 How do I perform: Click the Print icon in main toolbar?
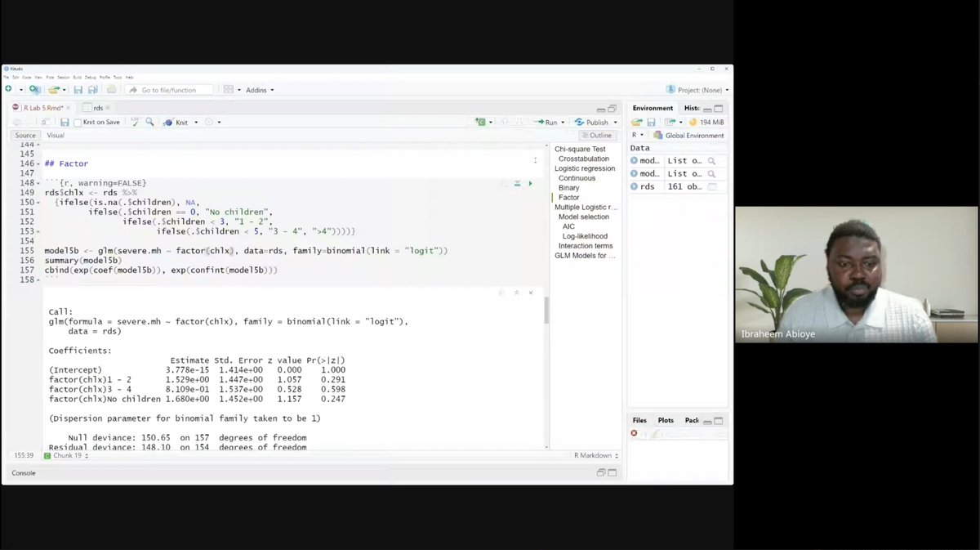pos(111,89)
